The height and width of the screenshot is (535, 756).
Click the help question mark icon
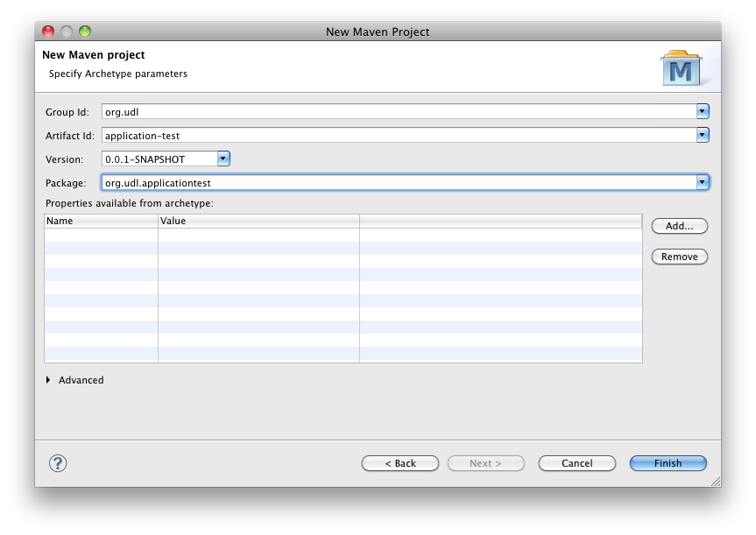point(59,463)
